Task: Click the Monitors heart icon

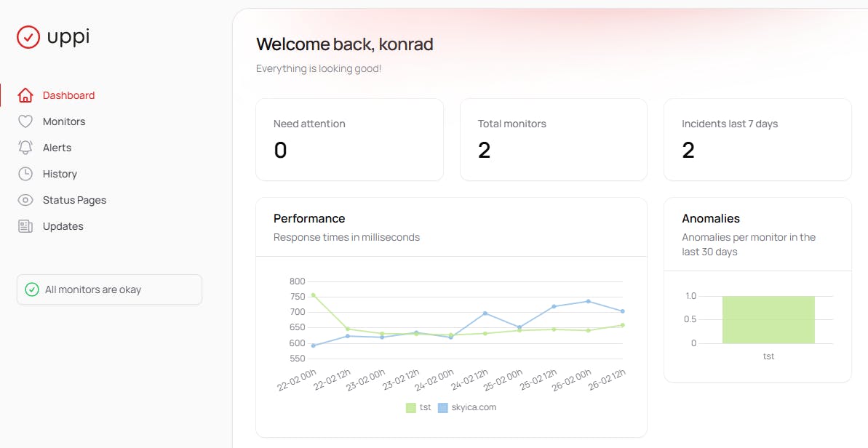Action: (25, 121)
